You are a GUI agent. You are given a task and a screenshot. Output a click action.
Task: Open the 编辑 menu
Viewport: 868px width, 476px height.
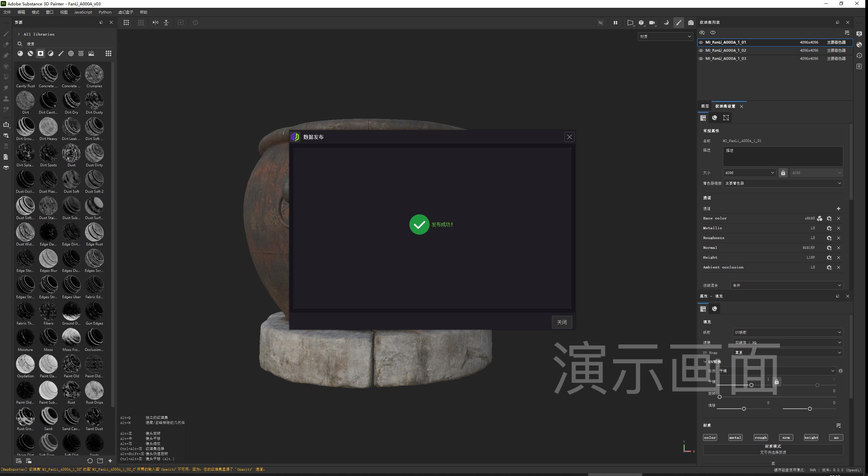(21, 12)
